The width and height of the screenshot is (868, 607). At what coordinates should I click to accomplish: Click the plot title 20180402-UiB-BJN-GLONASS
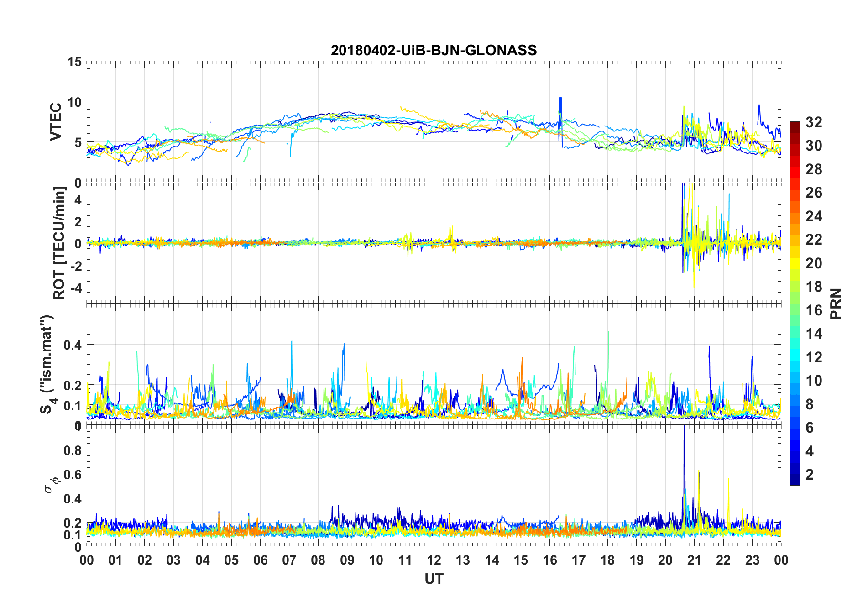(x=434, y=50)
